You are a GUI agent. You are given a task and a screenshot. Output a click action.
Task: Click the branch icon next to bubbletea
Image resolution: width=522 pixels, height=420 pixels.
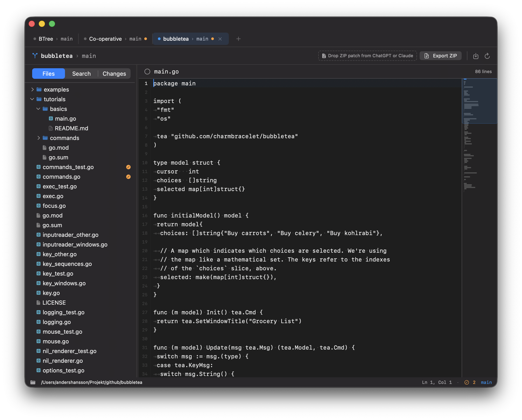pos(35,56)
